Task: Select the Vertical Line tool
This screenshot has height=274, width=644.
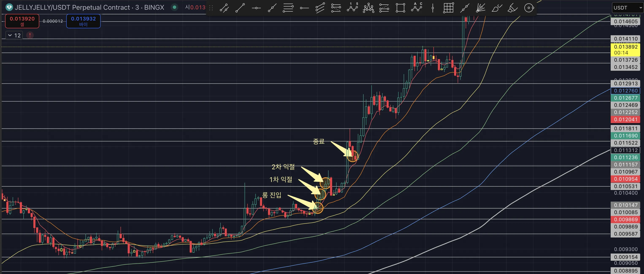Action: coord(433,8)
